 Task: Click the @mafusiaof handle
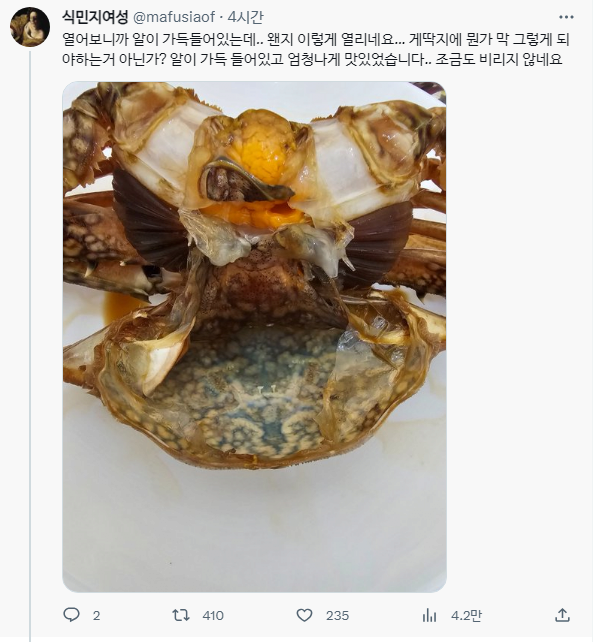click(174, 17)
